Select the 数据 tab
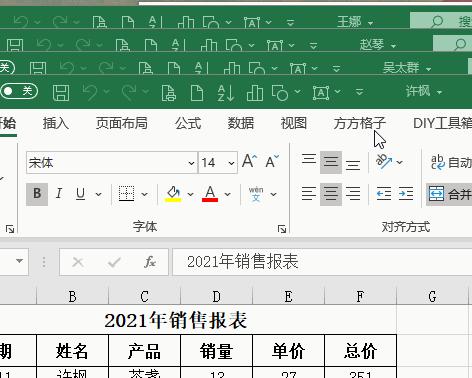472x378 pixels. coord(241,123)
